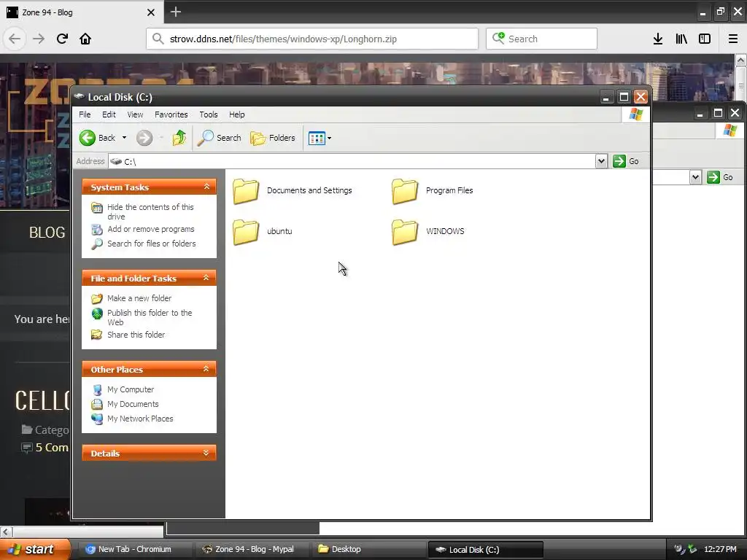Viewport: 747px width, 560px height.
Task: Open My Documents from Other Places
Action: (133, 404)
